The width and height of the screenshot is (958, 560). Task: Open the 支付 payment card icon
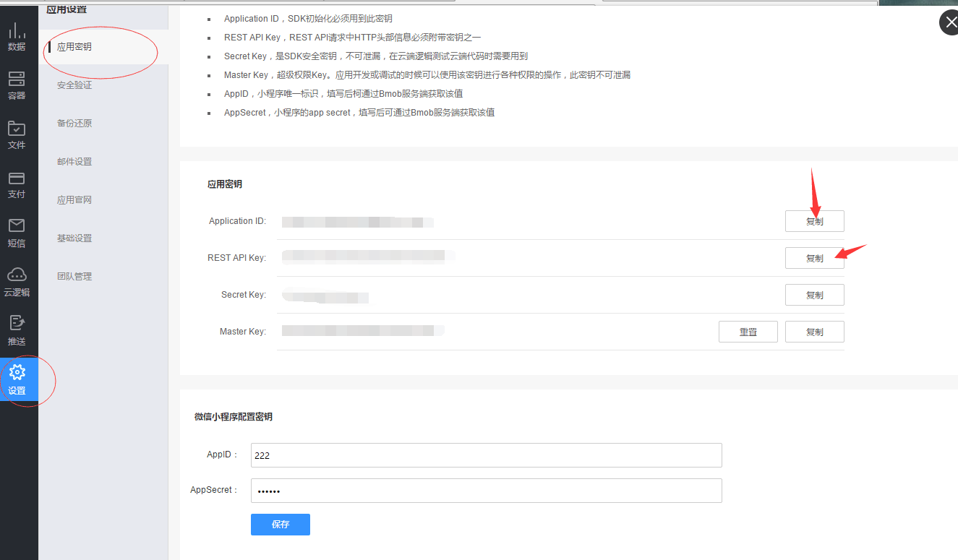[x=17, y=184]
